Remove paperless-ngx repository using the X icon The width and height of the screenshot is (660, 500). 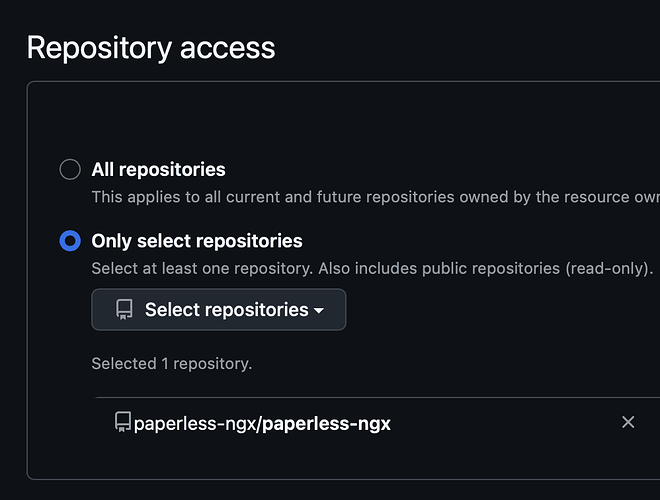click(628, 422)
